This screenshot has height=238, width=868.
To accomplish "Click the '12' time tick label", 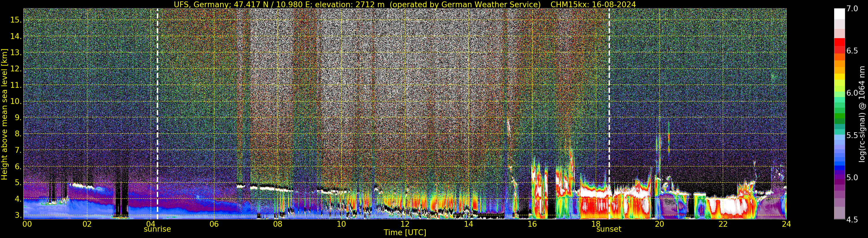I will [405, 224].
